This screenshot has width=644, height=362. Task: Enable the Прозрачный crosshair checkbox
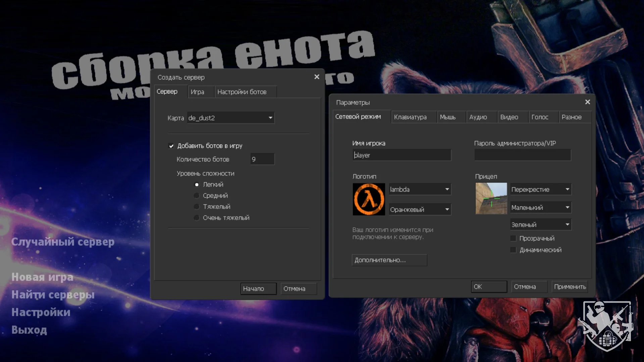point(513,239)
